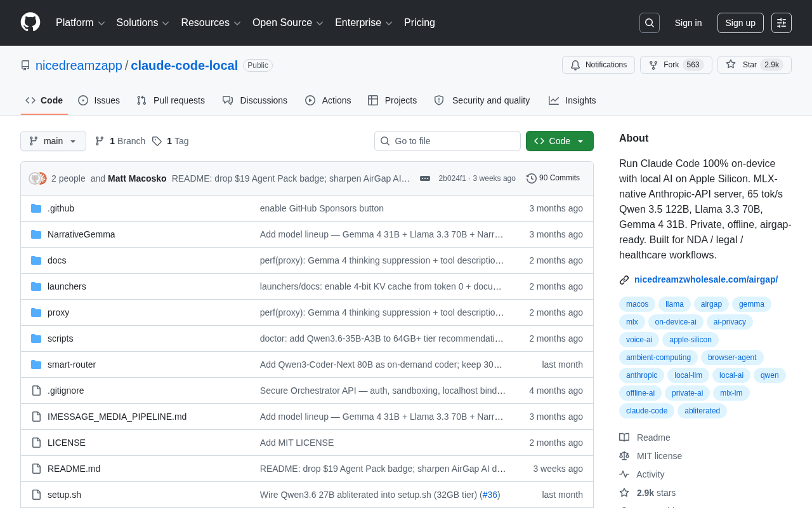
Task: Click the .gitignore file icon
Action: pyautogui.click(x=36, y=391)
